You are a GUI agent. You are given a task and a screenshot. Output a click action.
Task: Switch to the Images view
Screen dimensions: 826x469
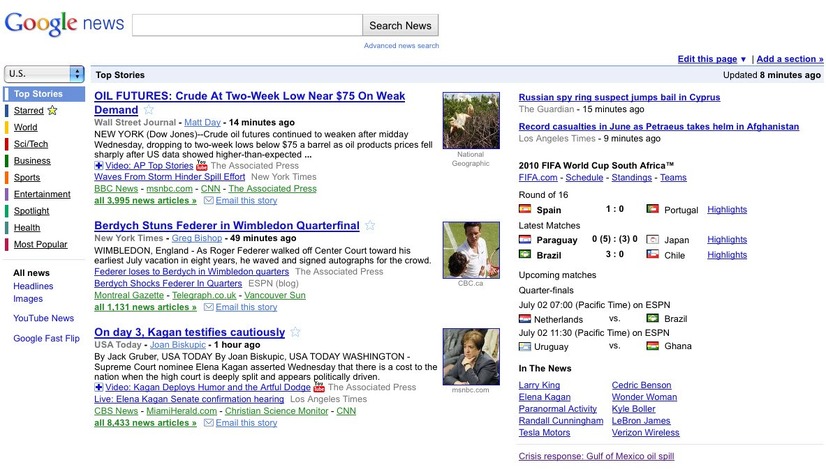click(x=28, y=299)
